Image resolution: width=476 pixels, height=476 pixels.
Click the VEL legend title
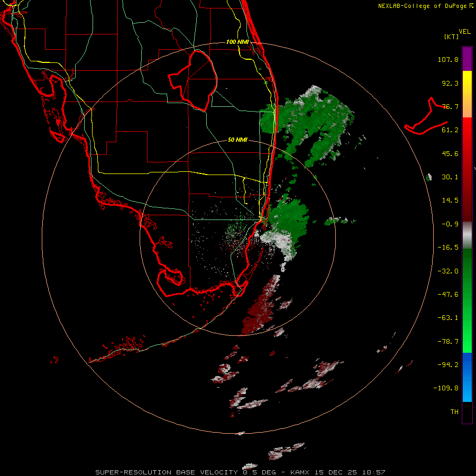[464, 32]
